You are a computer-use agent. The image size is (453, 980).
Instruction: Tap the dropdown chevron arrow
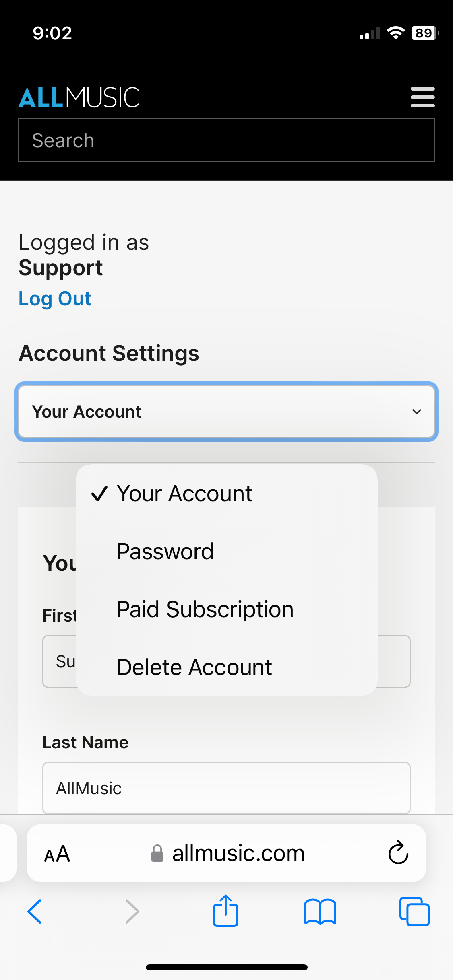click(x=417, y=412)
